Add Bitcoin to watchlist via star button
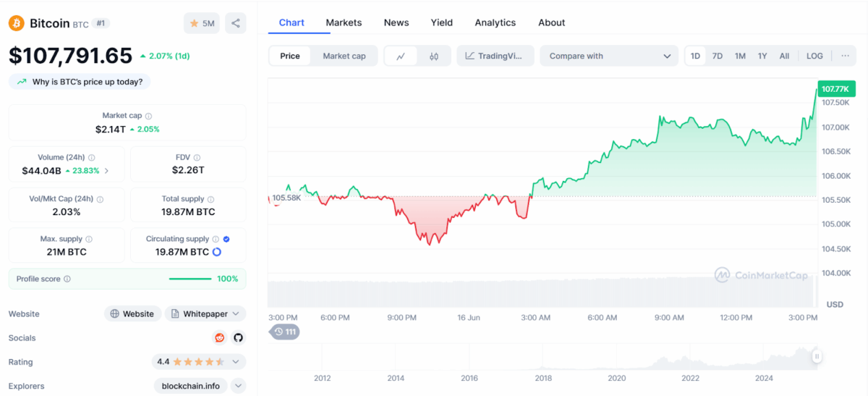Viewport: 868px width, 396px height. coord(202,23)
